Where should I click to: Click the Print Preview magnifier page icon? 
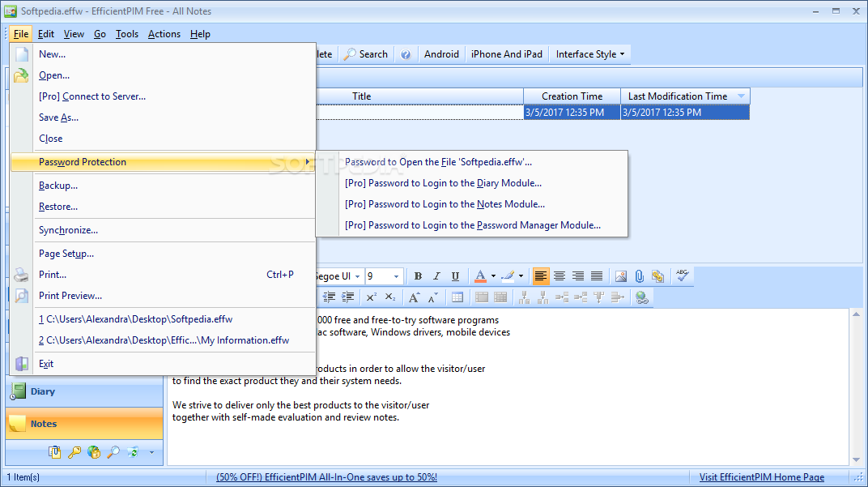(x=21, y=296)
